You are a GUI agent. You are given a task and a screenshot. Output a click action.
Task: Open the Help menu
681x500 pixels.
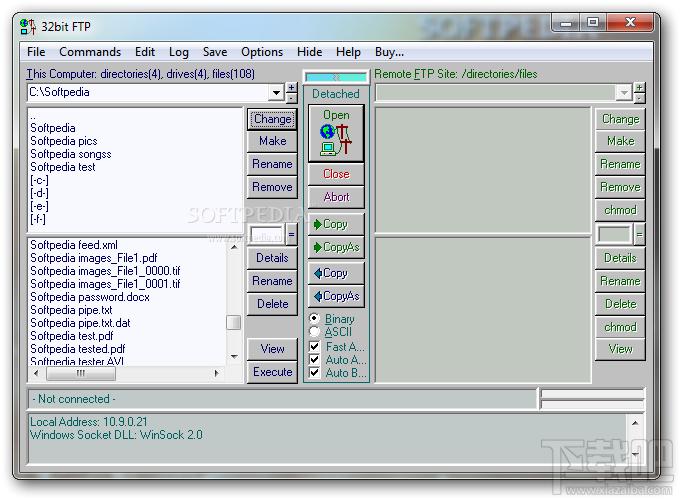(348, 52)
